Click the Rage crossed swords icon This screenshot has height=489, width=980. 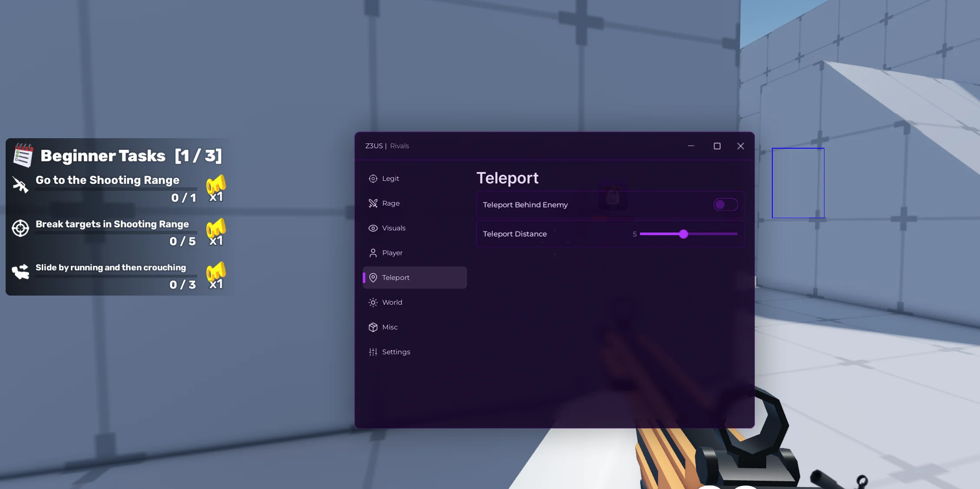[x=373, y=203]
